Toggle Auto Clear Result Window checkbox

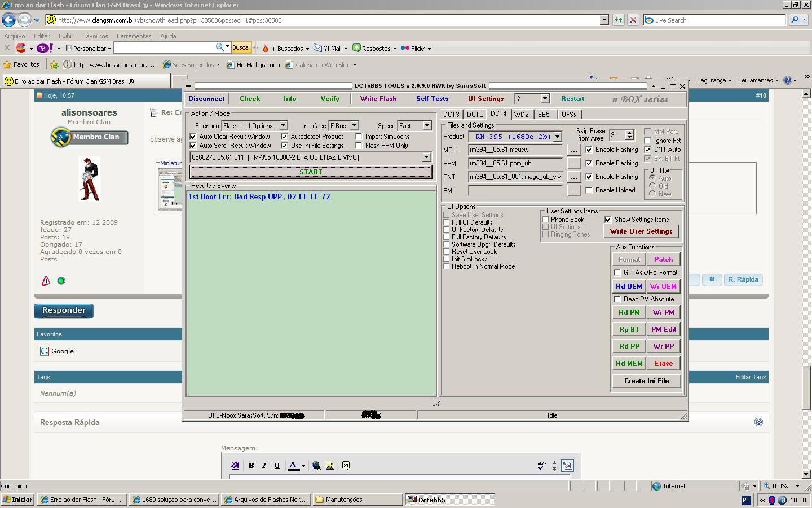point(193,137)
